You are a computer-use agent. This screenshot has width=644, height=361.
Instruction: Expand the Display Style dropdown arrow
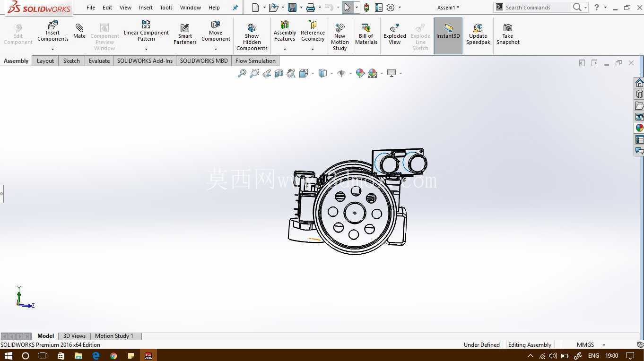click(x=331, y=73)
